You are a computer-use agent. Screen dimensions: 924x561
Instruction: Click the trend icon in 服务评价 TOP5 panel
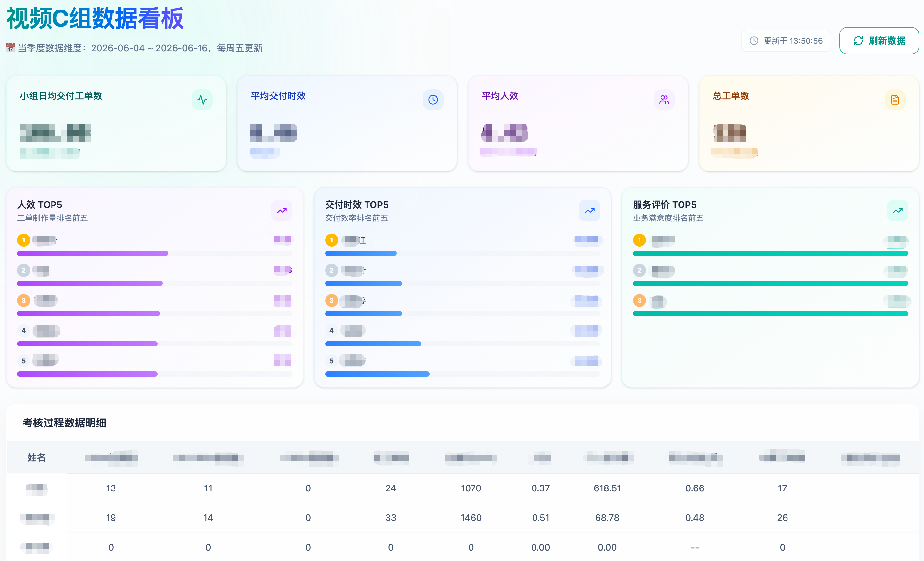(x=898, y=211)
